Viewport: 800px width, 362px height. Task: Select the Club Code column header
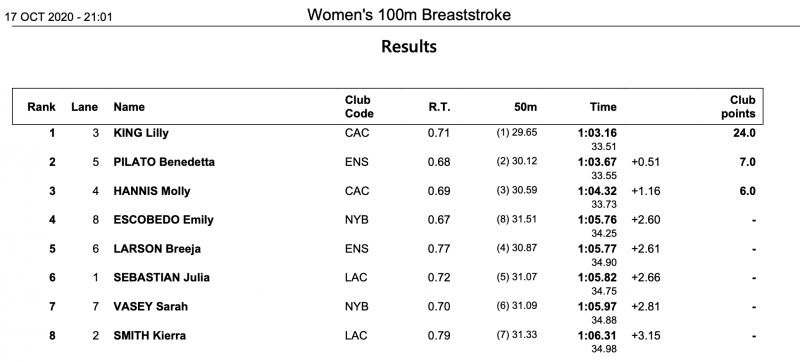359,107
